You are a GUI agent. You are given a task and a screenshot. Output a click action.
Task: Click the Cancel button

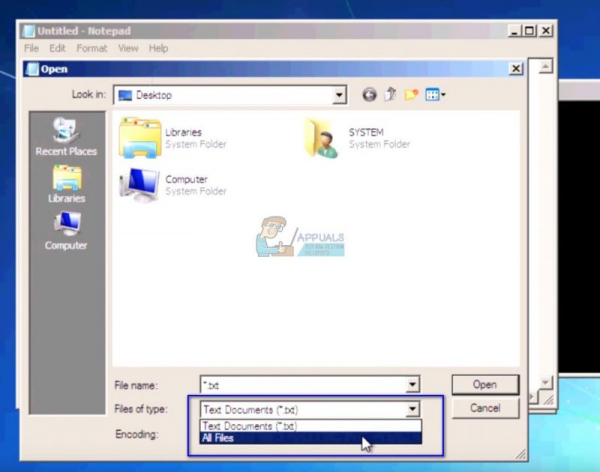(485, 408)
